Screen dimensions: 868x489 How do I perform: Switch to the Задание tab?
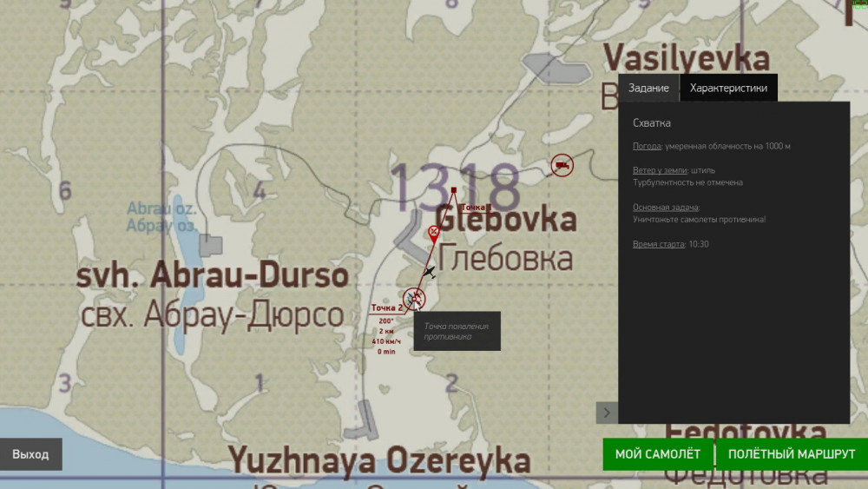point(648,88)
